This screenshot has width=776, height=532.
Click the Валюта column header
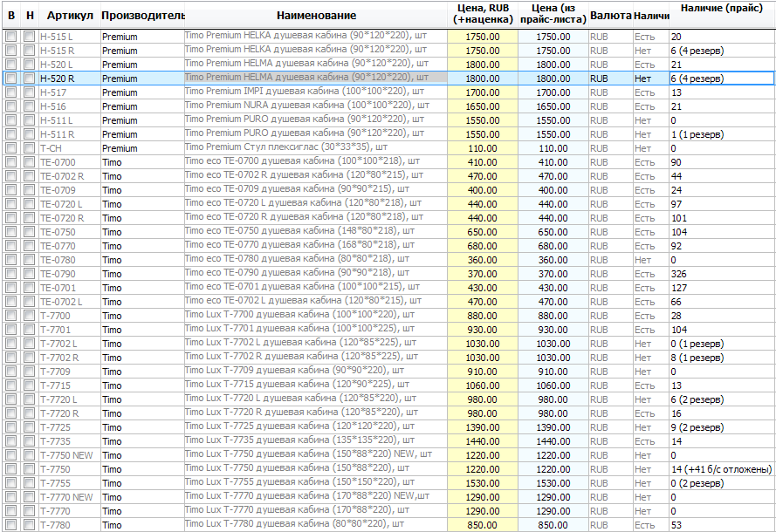[611, 16]
